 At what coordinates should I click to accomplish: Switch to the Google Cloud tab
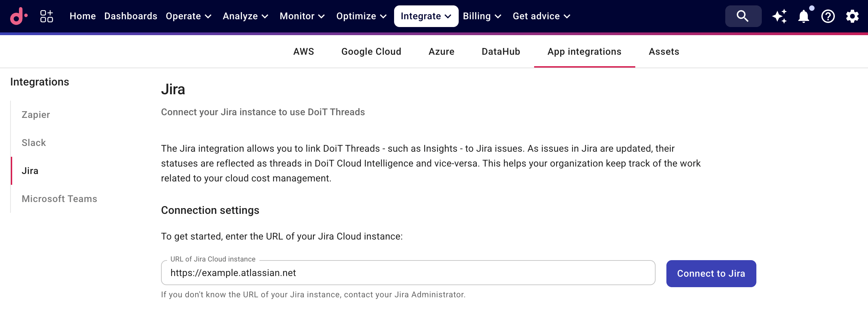[371, 51]
